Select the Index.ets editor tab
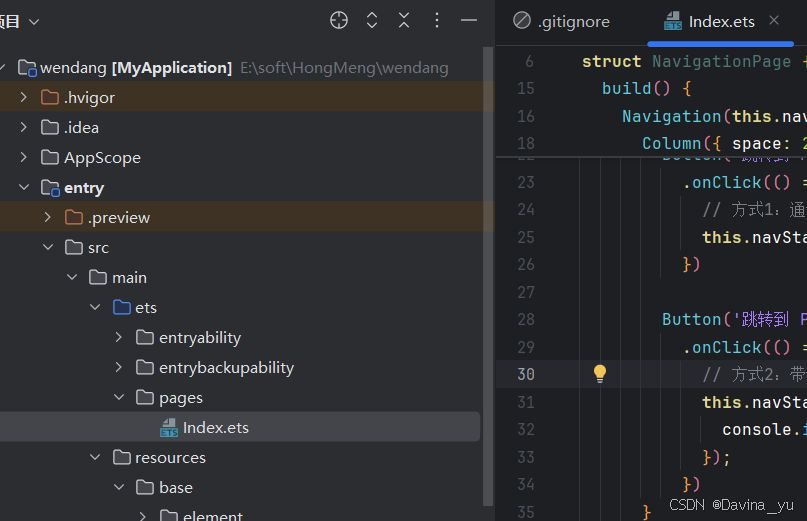807x521 pixels. click(x=709, y=22)
